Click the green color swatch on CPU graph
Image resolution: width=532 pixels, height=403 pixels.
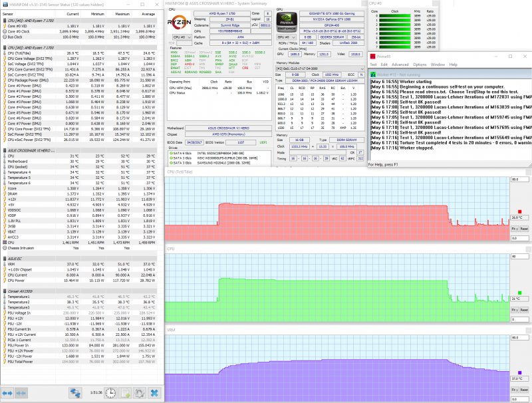pyautogui.click(x=520, y=293)
